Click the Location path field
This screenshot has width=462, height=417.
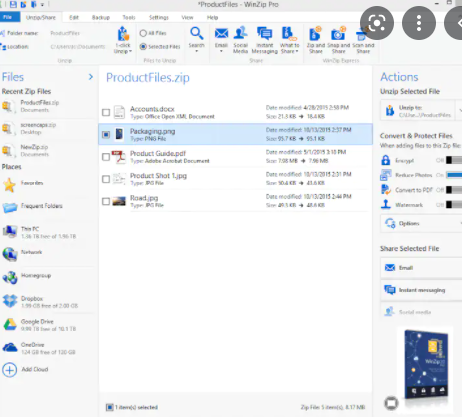78,47
